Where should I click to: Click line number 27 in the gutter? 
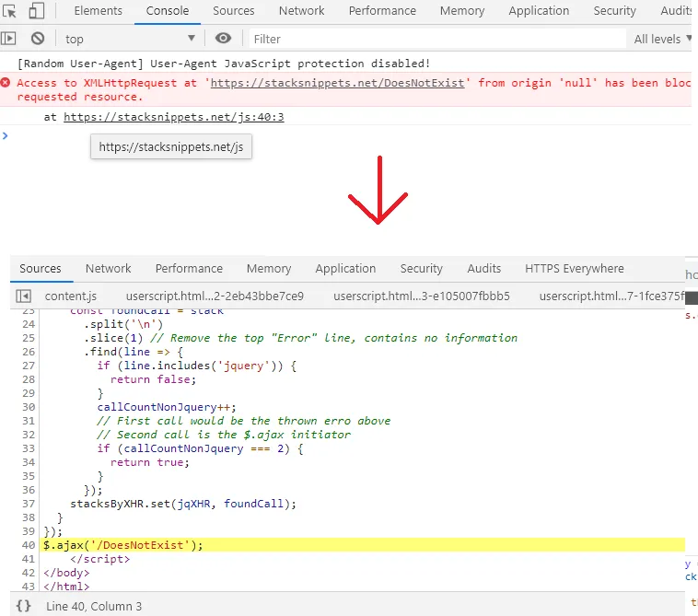click(x=29, y=366)
